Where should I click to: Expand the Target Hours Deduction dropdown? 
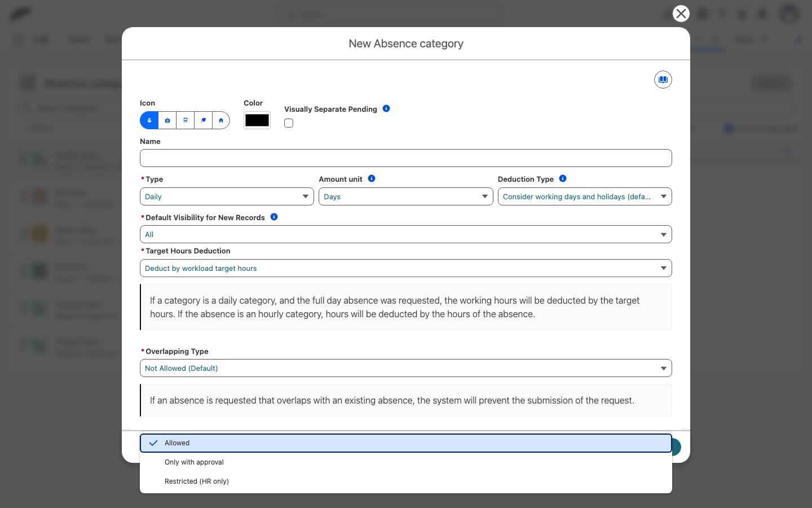[406, 268]
